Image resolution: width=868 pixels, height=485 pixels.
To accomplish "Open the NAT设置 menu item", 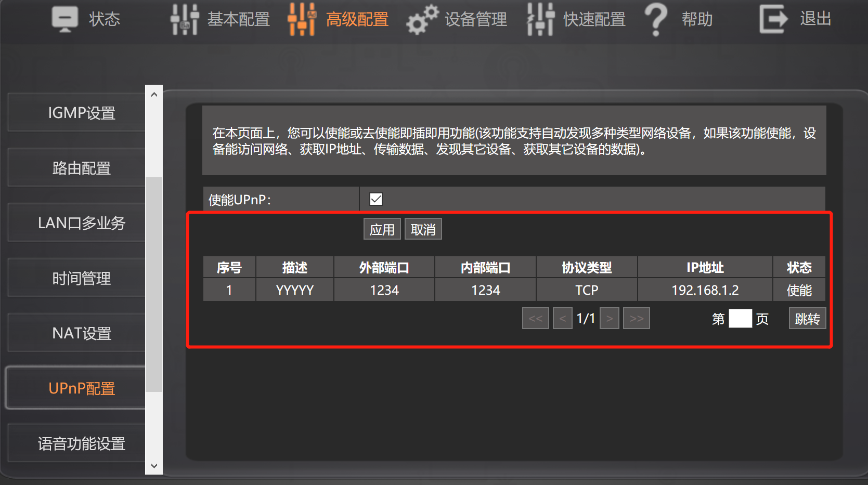I will click(82, 333).
